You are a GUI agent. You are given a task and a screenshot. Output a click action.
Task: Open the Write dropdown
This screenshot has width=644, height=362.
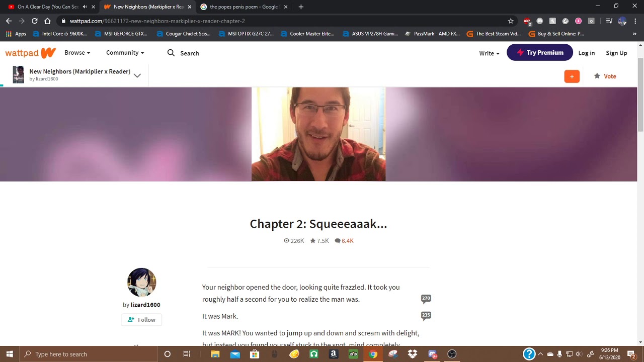click(489, 53)
